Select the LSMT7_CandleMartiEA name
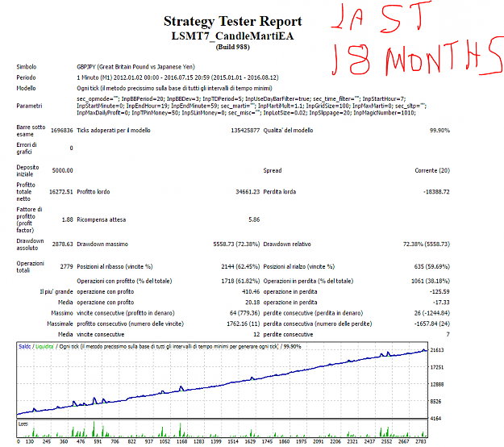Viewport: 504px width, 447px height. [x=233, y=36]
